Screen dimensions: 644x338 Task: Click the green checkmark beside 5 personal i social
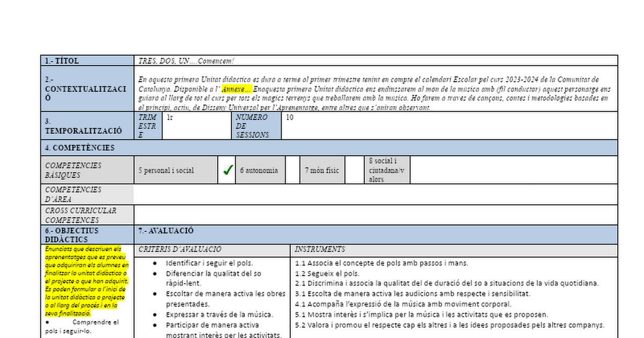click(228, 170)
